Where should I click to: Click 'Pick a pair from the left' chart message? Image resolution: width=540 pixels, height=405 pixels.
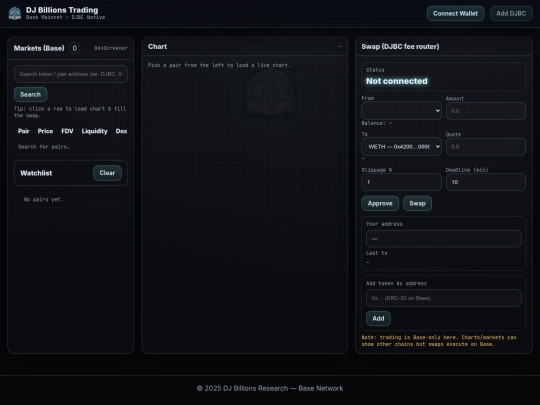tap(219, 65)
